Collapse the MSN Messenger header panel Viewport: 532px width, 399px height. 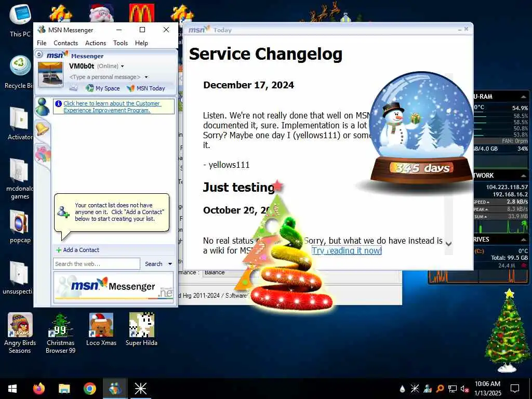pyautogui.click(x=39, y=54)
